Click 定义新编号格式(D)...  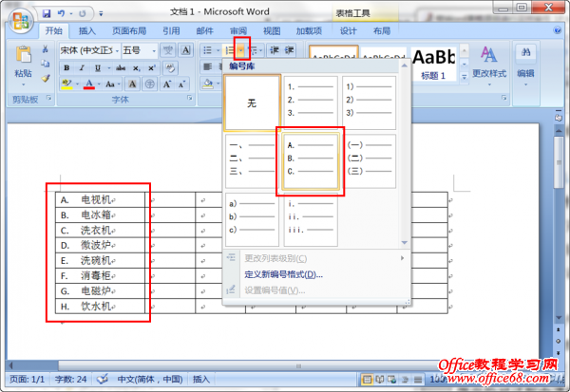283,274
